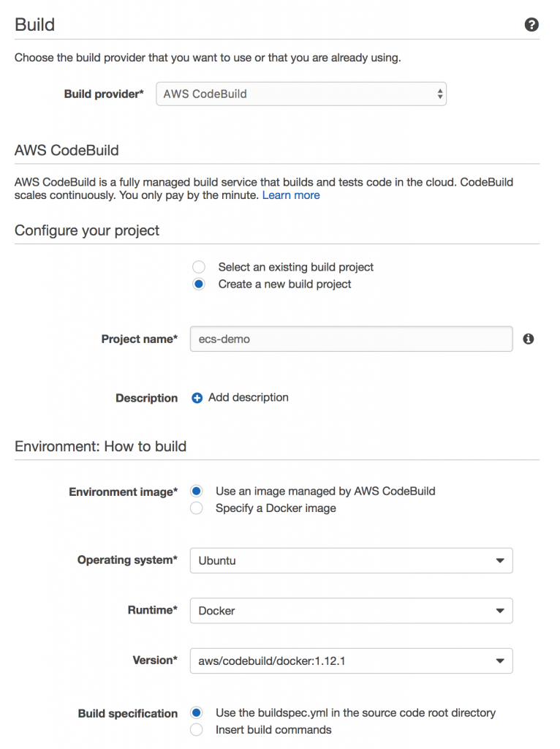Click the ecs-demo project name field
The image size is (560, 749).
point(352,339)
